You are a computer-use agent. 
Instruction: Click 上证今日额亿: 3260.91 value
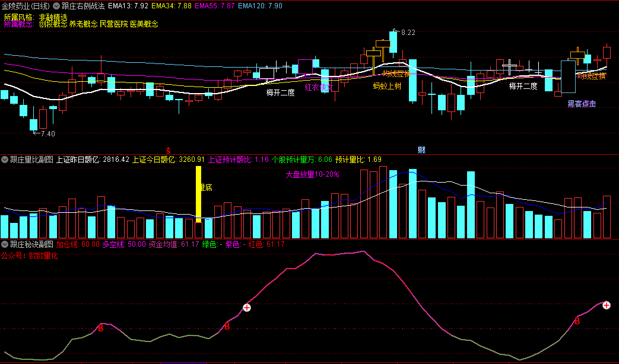168,159
